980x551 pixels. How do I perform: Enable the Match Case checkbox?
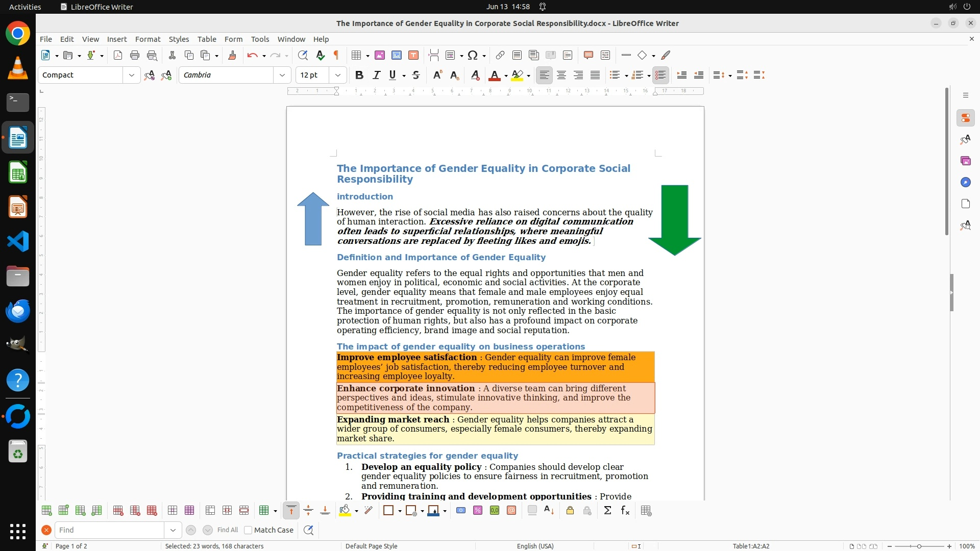coord(248,530)
